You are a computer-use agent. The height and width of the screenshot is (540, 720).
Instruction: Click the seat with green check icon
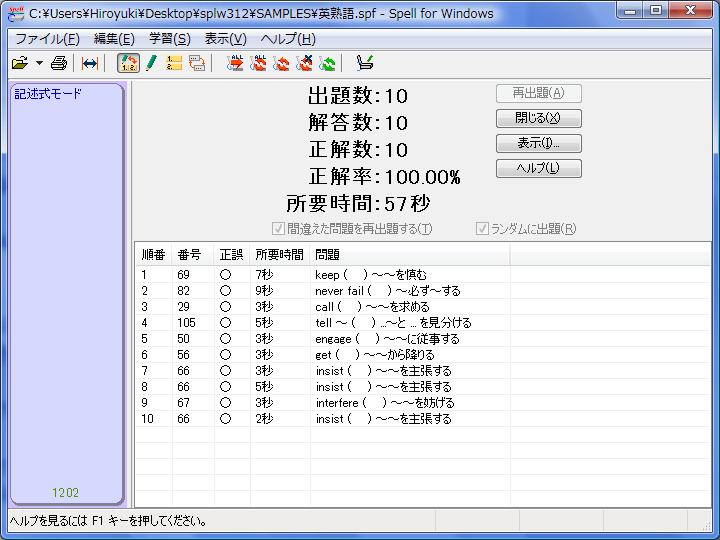click(x=365, y=63)
